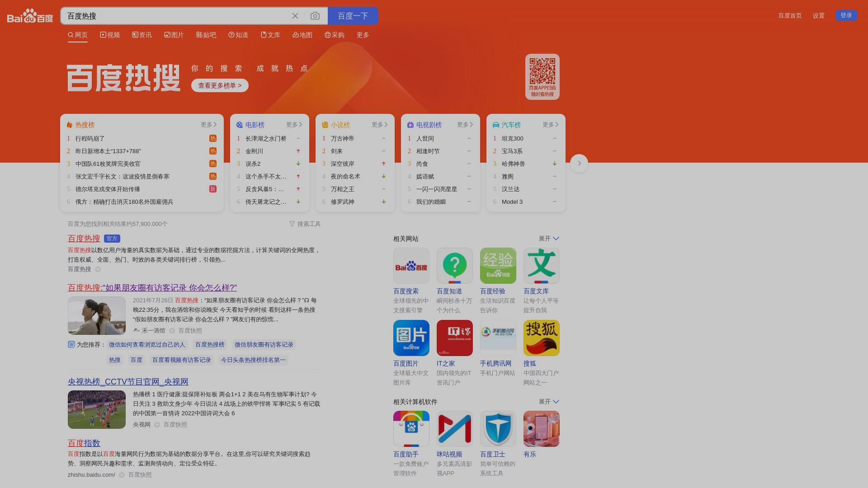Open 搜索工具 options

coord(305,224)
